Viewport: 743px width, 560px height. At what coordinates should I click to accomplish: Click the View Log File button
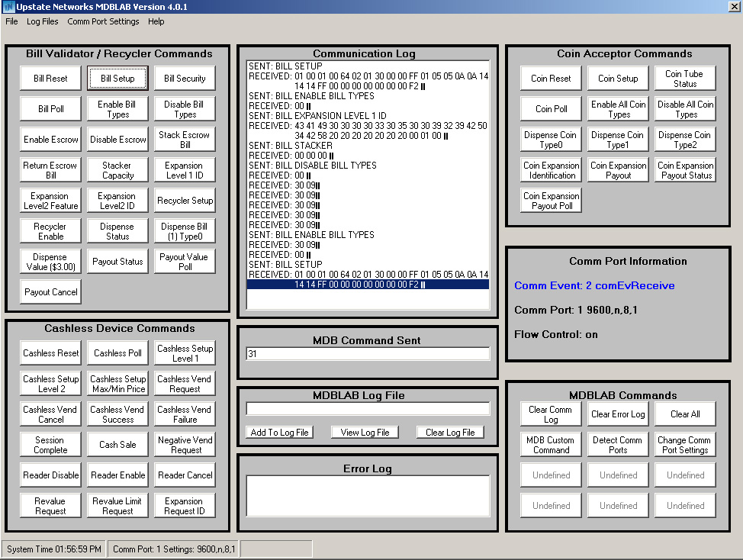click(365, 432)
